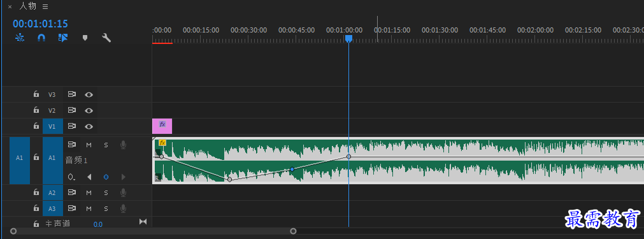Toggle sync lock on track A1
The height and width of the screenshot is (239, 644).
click(72, 145)
